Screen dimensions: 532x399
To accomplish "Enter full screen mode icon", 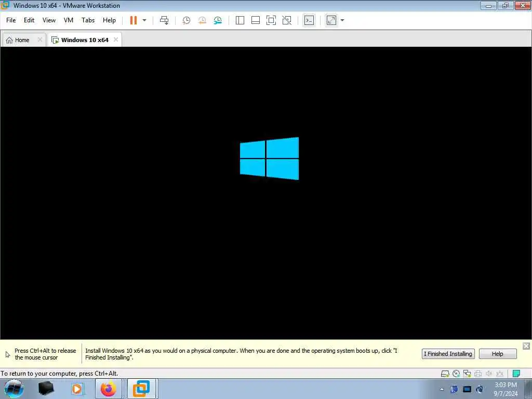I will [271, 20].
